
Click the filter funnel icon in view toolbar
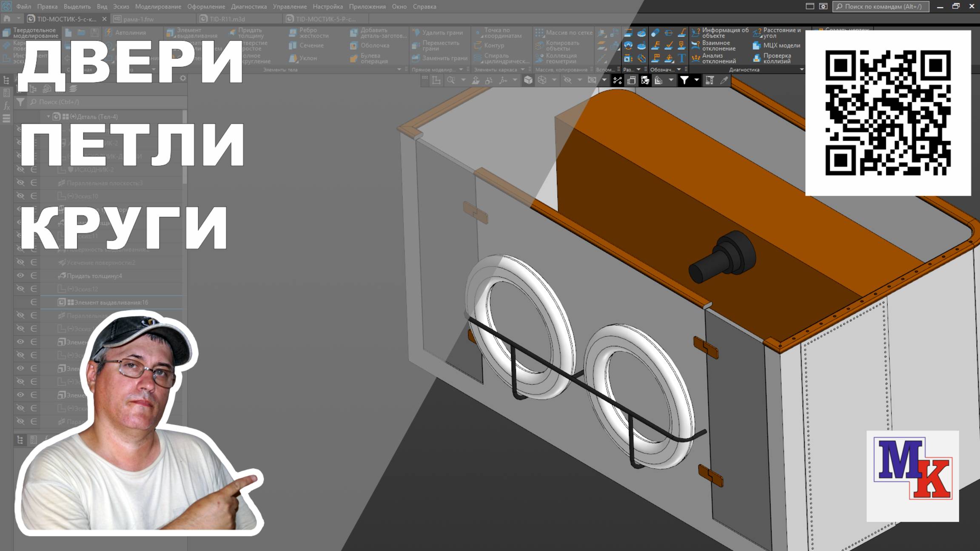(684, 80)
